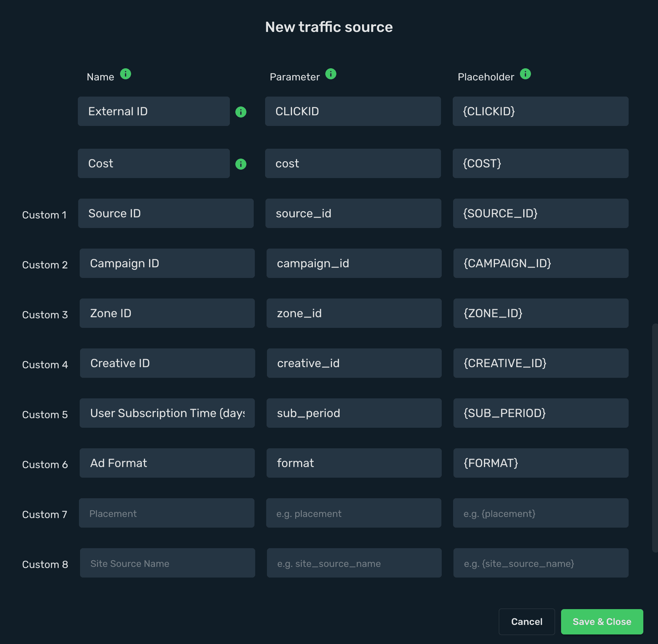Click the empty Custom 7 Placement name field

click(167, 513)
